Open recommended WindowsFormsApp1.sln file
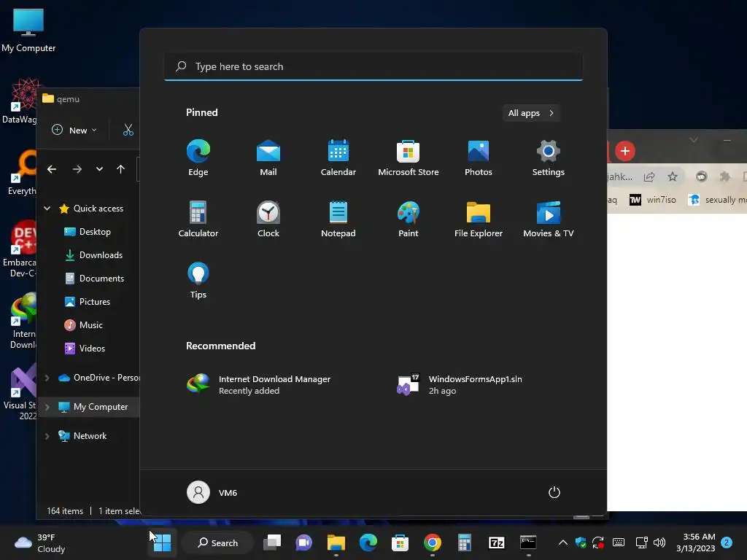Screen dimensions: 747x560 click(x=460, y=385)
